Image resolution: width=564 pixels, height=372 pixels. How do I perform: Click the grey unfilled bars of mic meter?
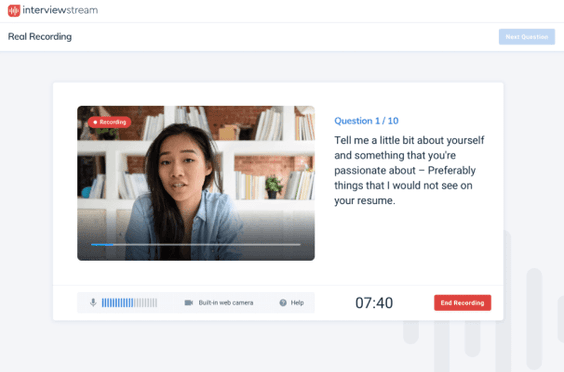[x=146, y=303]
